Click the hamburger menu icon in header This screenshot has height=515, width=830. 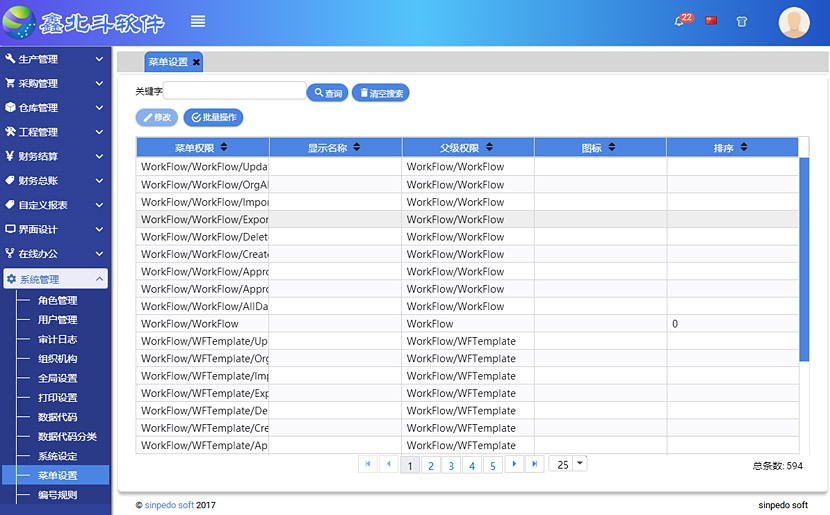click(198, 22)
